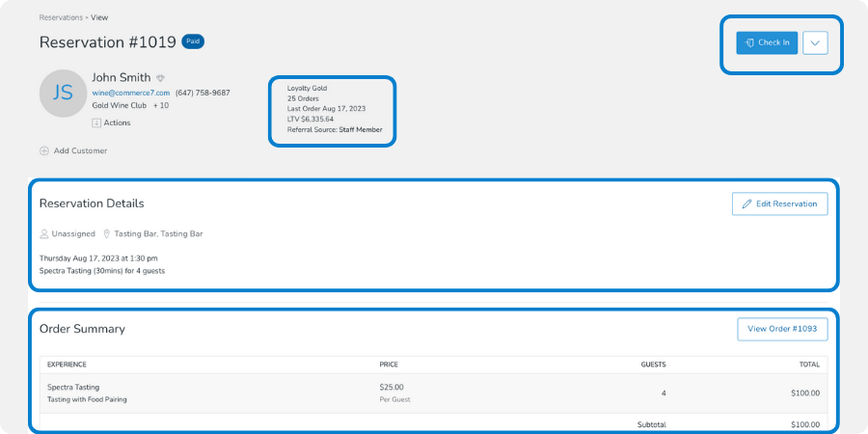Screen dimensions: 868x434
Task: Click the Paid status badge
Action: (193, 41)
